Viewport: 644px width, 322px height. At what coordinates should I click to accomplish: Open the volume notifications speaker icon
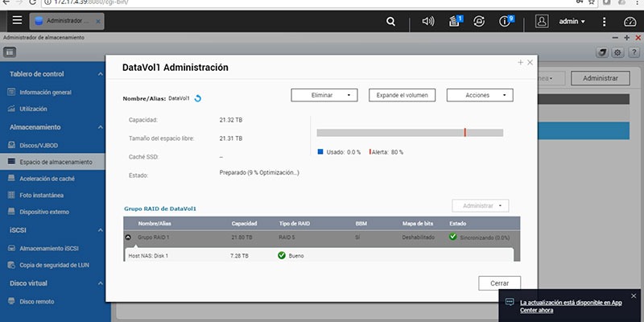pos(428,22)
